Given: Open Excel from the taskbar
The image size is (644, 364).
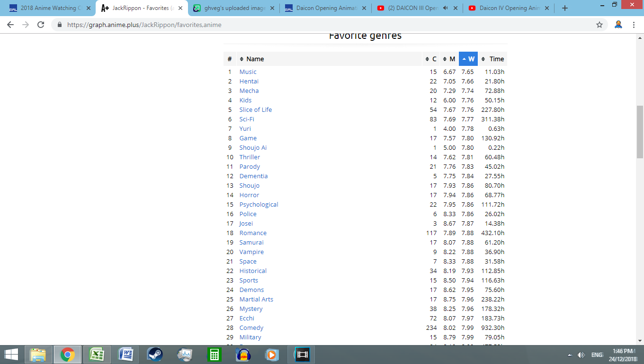Looking at the screenshot, I should (x=97, y=355).
